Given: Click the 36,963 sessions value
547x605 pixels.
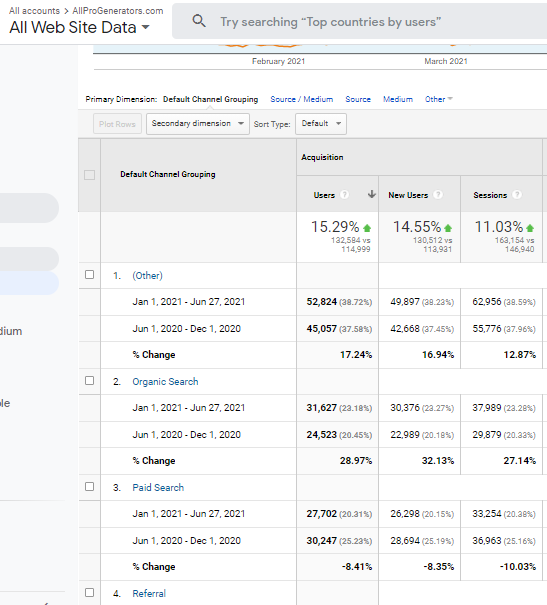Looking at the screenshot, I should coord(487,541).
